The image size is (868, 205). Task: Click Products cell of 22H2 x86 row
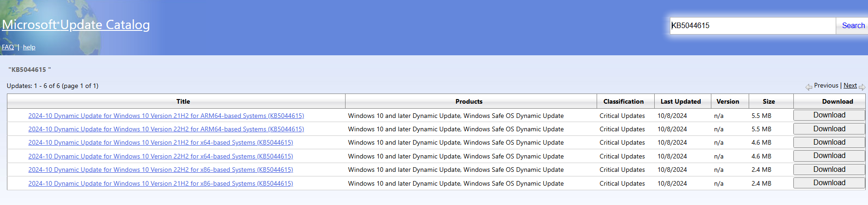[456, 170]
